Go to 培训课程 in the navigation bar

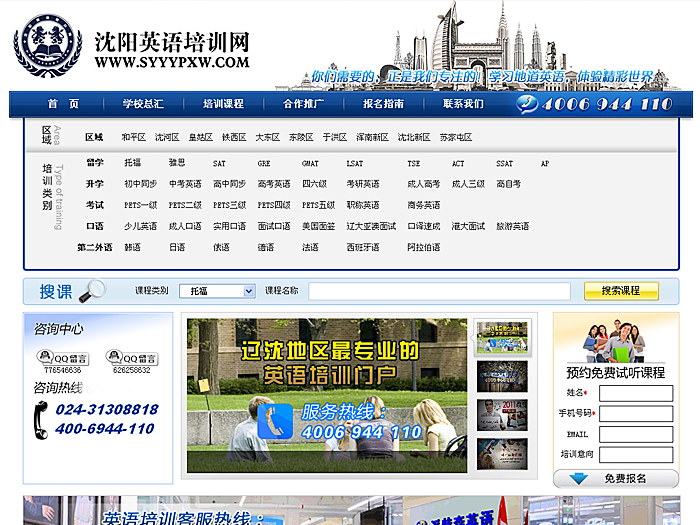[223, 104]
